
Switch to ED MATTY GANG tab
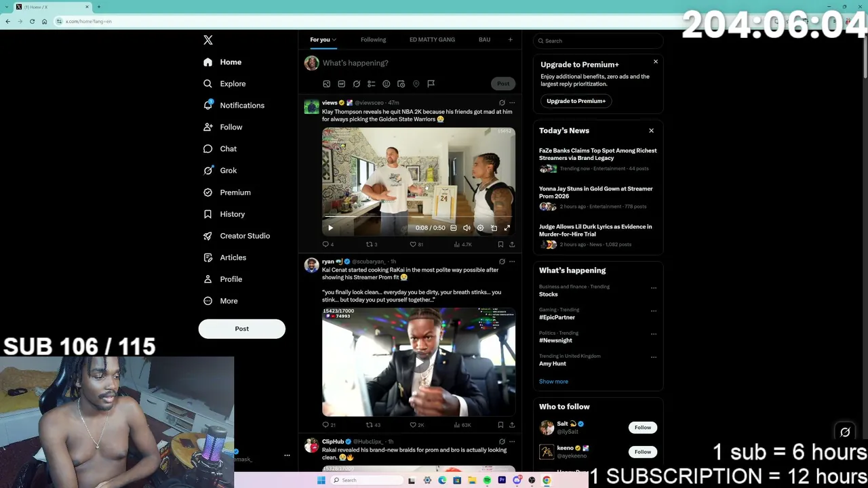[x=432, y=39]
